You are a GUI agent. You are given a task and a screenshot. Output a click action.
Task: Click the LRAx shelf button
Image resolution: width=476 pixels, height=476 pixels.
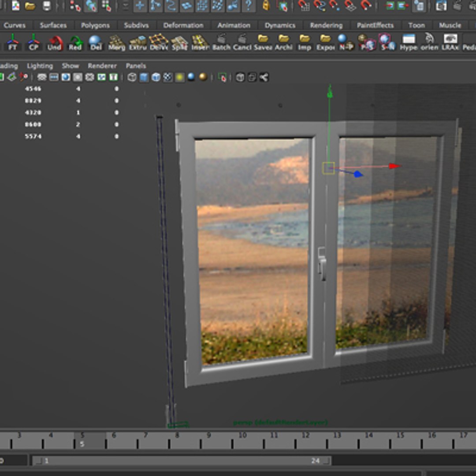[x=450, y=42]
